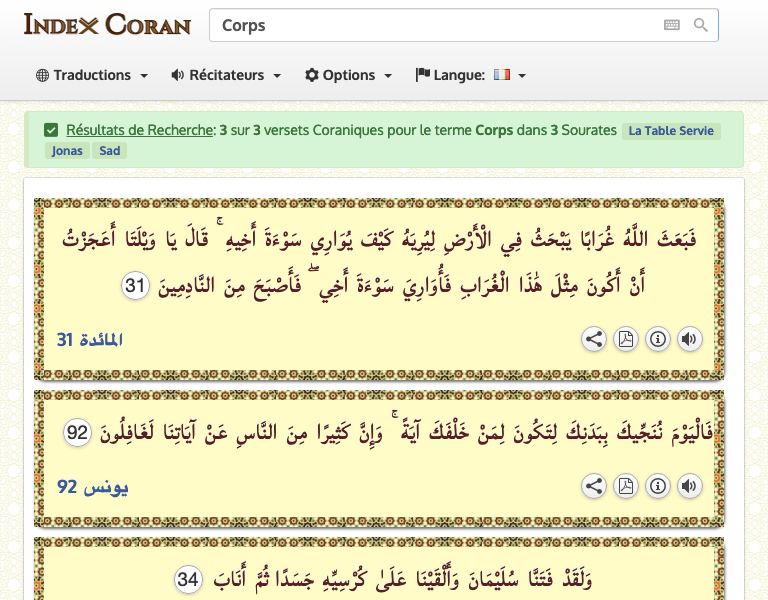This screenshot has height=600, width=768.
Task: Open the Options dropdown menu
Action: (348, 75)
